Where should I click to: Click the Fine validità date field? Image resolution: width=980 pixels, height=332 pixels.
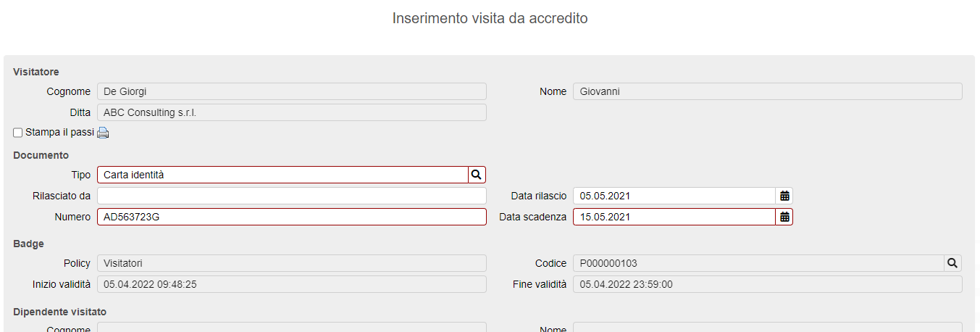tap(768, 284)
